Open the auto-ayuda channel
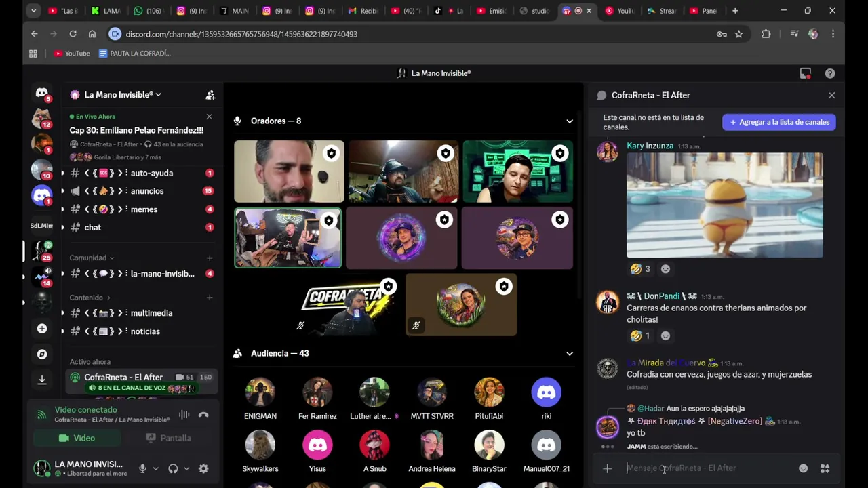Screen dimensions: 868x488 pos(141,173)
